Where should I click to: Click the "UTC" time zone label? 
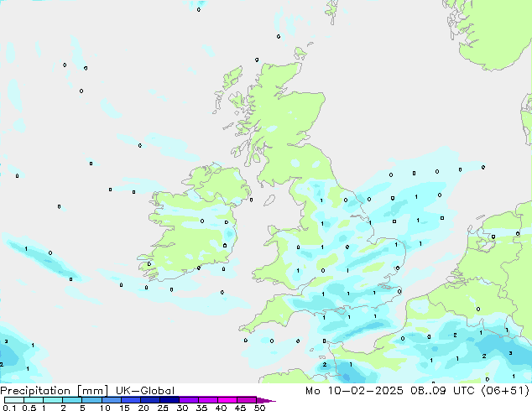[465, 391]
